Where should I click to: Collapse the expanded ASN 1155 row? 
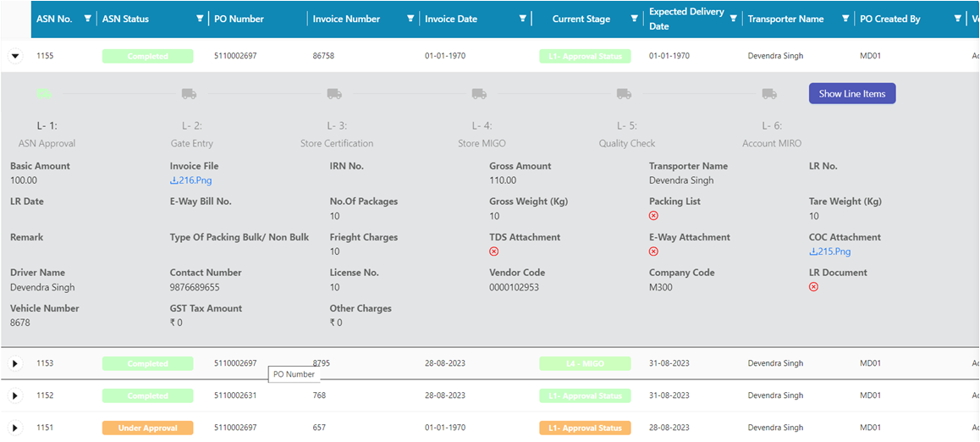tap(16, 56)
